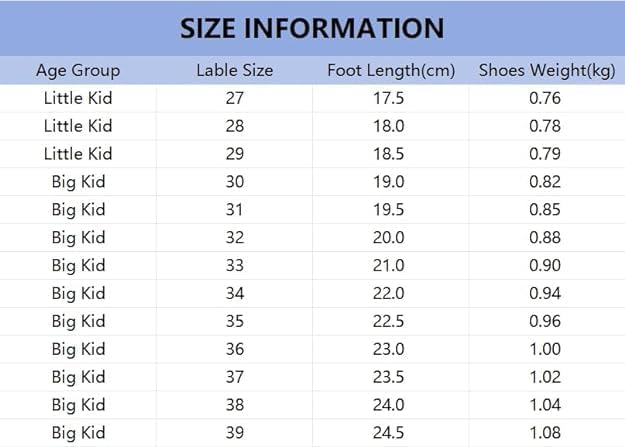Image resolution: width=625 pixels, height=447 pixels.
Task: Click Little Kid in the size 28 row
Action: (x=78, y=126)
